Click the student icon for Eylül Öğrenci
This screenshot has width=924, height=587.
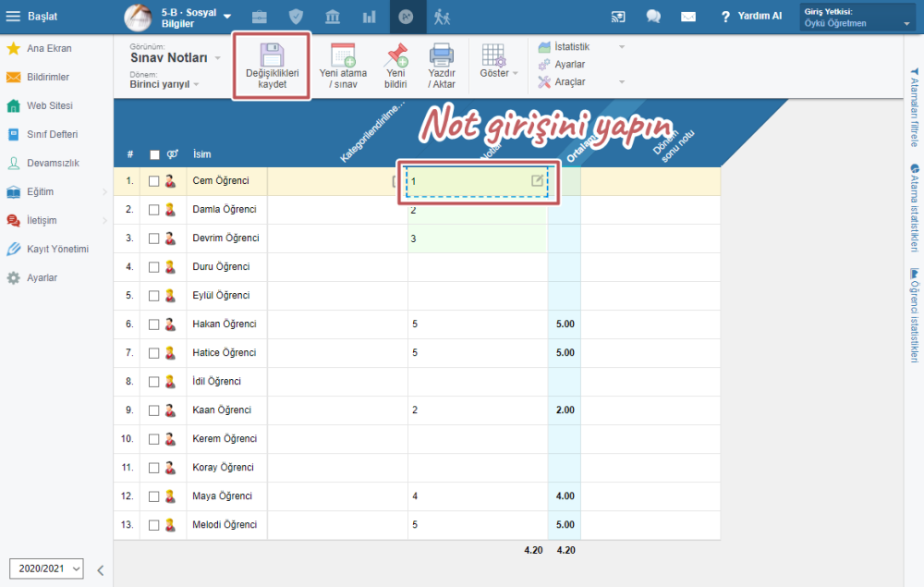(170, 295)
